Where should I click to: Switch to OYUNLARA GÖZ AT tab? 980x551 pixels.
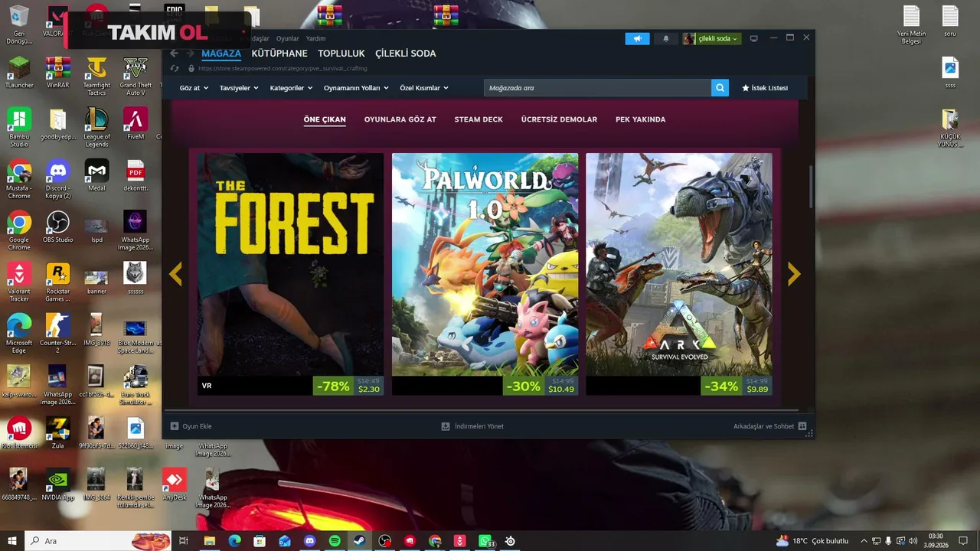(x=400, y=119)
